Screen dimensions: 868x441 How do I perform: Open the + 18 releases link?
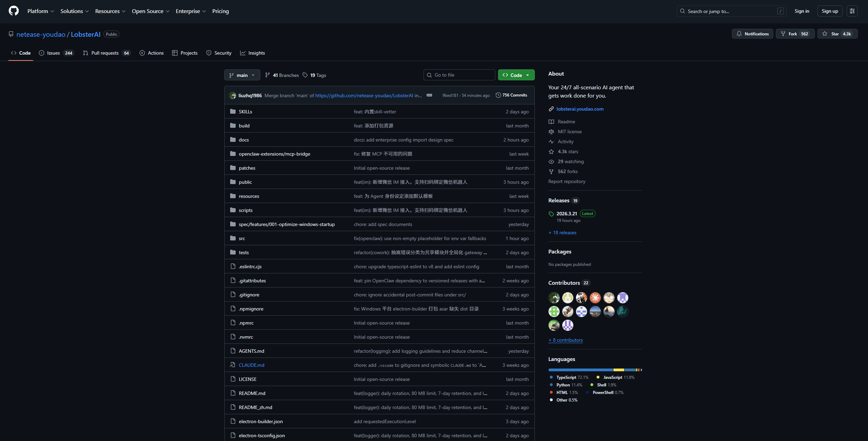(x=562, y=233)
